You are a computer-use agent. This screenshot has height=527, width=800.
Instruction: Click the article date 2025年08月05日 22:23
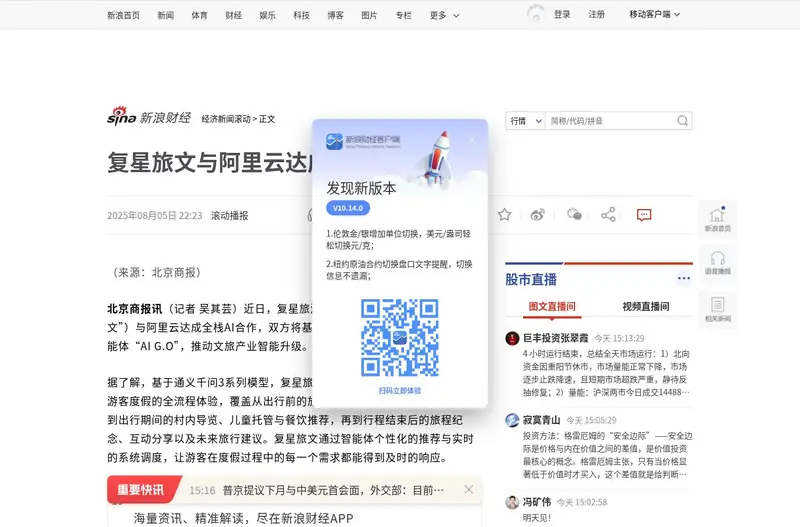155,216
